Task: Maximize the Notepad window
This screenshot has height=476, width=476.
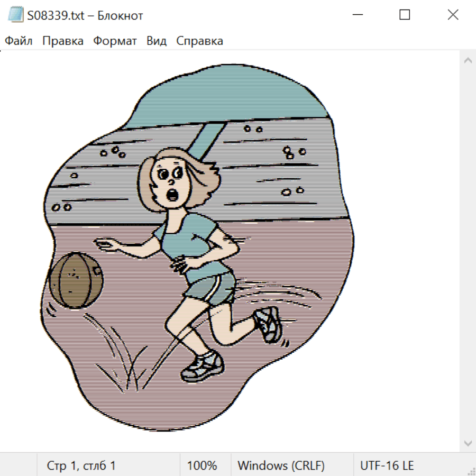Action: point(405,15)
